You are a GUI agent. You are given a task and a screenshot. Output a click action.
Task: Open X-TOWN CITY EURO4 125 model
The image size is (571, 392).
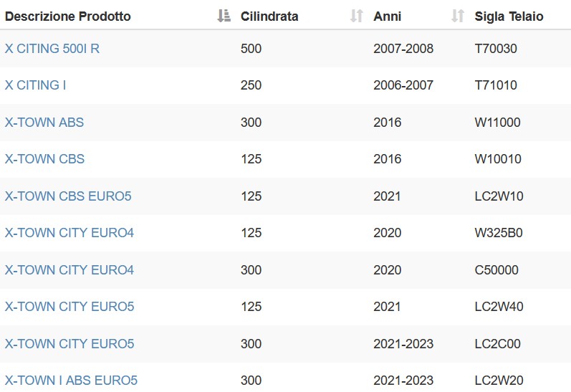[x=69, y=233]
